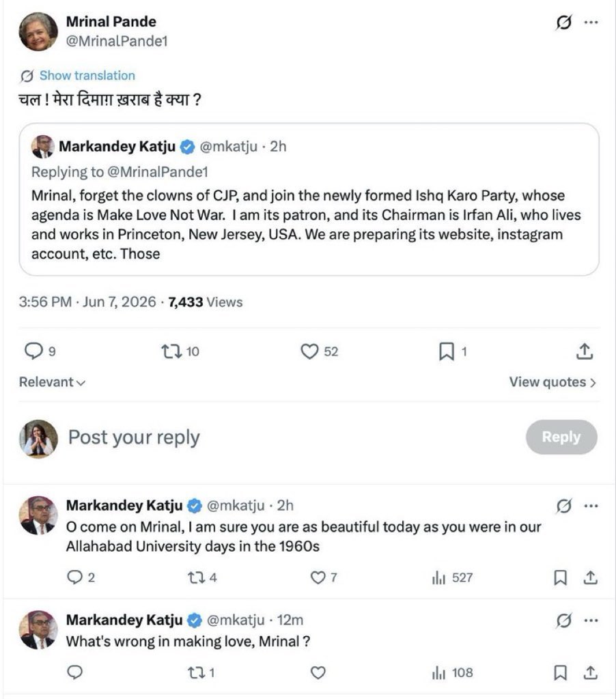Open View quotes link
Screen dimensions: 616x699
(x=552, y=382)
